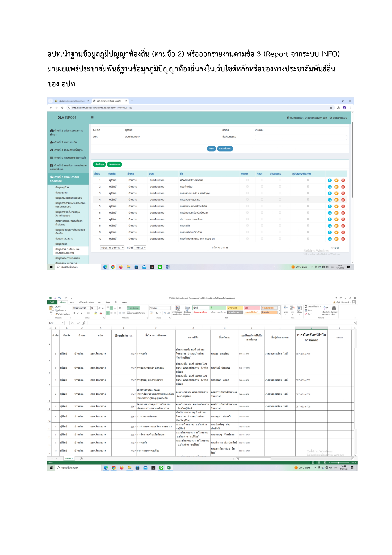Click แสดงทั้งหมด button
The height and width of the screenshot is (555, 392).
tap(225, 149)
